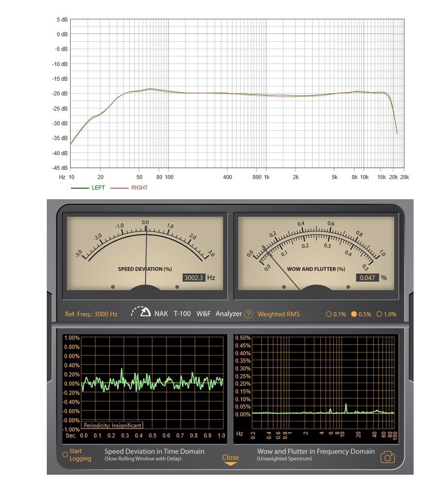This screenshot has width=448, height=488.
Task: Click the NAK gauge logo icon
Action: click(141, 312)
